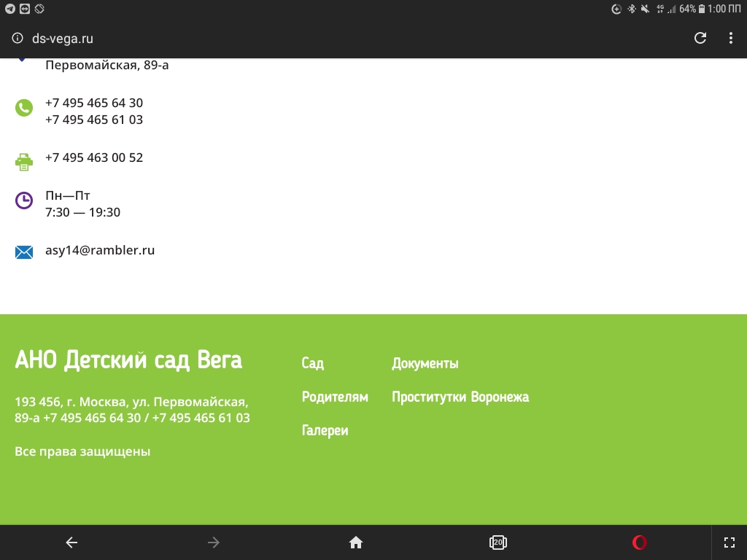Open the tab switcher showing 20 tabs
The height and width of the screenshot is (560, 747).
498,542
